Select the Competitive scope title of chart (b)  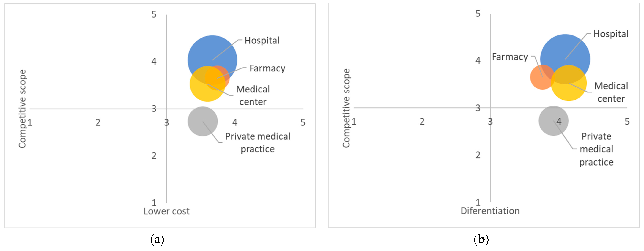click(347, 108)
